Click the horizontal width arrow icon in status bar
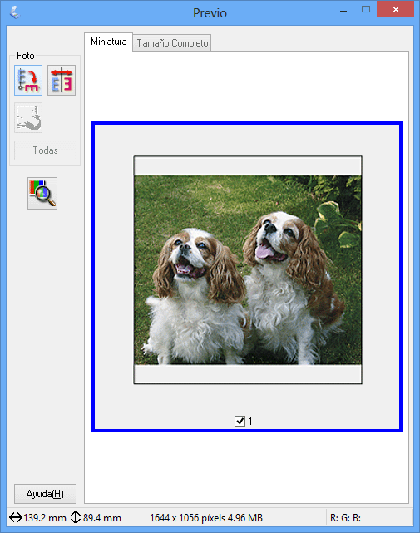Screen dimensions: 420x533 point(16,517)
